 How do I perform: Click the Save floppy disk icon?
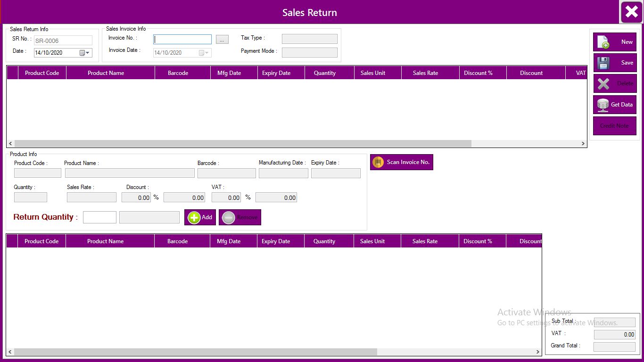point(603,63)
